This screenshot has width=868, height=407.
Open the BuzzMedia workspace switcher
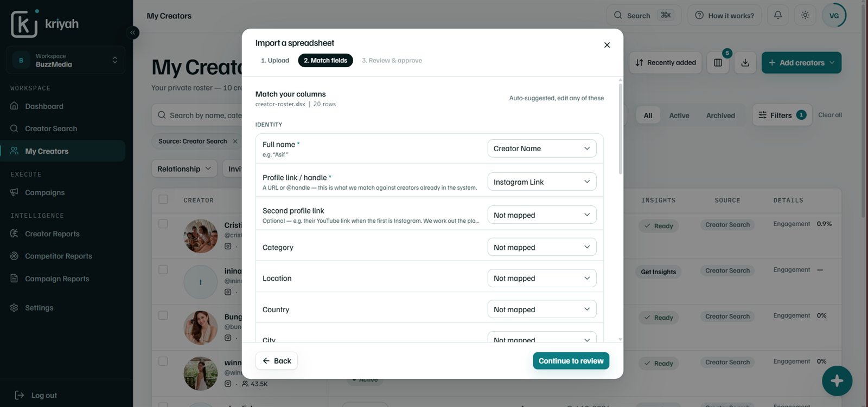click(x=66, y=60)
